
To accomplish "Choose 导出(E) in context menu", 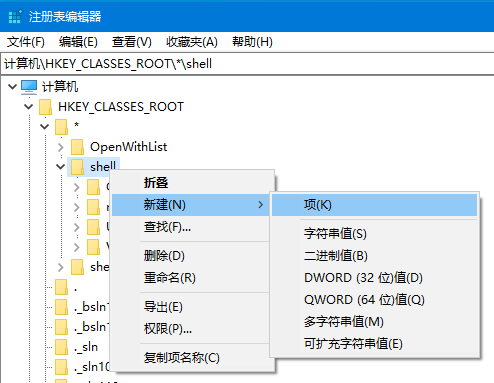I will pos(190,307).
